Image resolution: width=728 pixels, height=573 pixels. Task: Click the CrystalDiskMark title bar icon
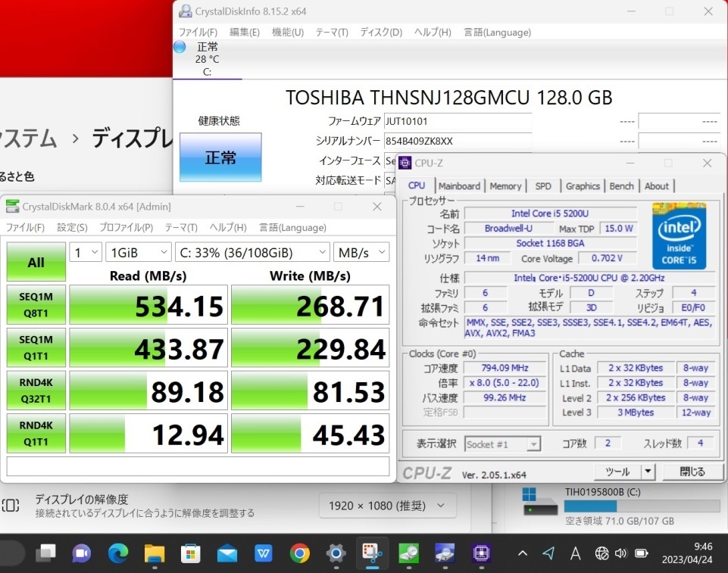13,207
